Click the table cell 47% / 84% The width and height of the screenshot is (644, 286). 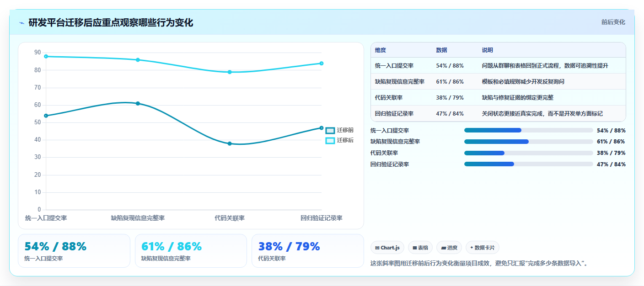tap(450, 114)
